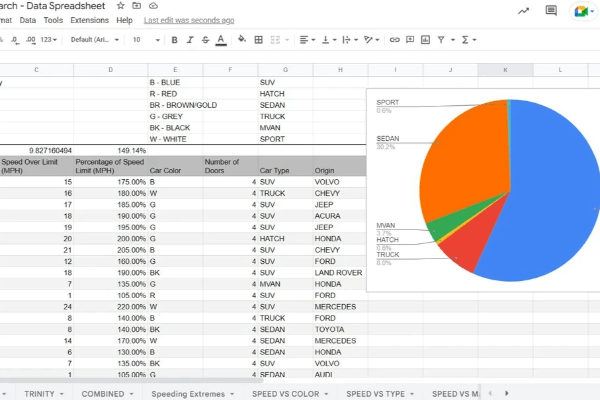
Task: Toggle bold formatting in toolbar
Action: point(175,40)
